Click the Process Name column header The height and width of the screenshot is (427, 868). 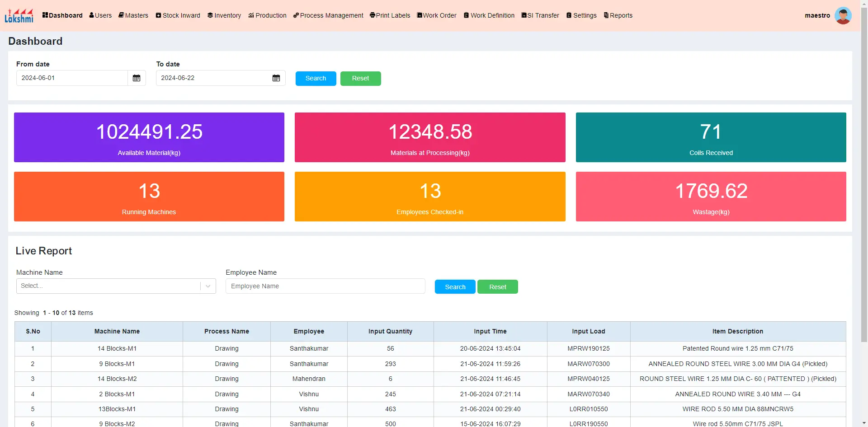click(226, 331)
